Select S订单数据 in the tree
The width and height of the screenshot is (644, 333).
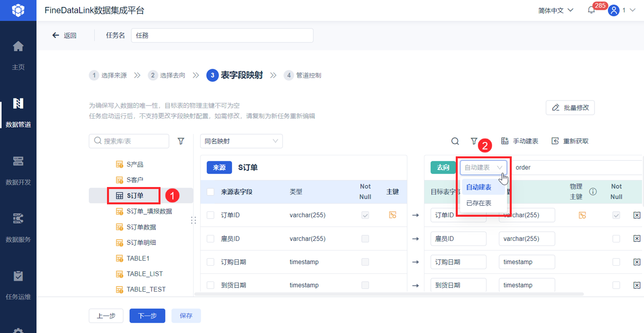[x=141, y=227]
